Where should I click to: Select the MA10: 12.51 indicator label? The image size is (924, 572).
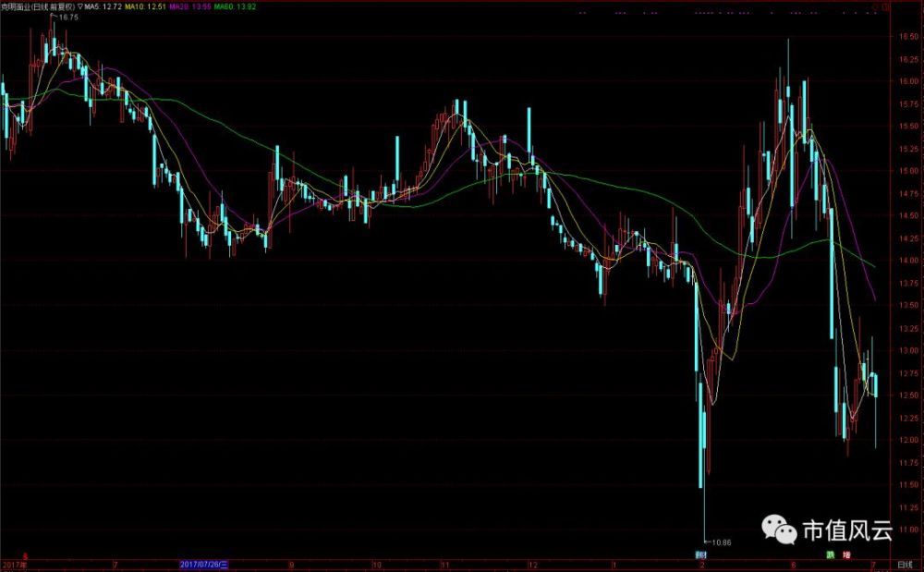[x=145, y=7]
